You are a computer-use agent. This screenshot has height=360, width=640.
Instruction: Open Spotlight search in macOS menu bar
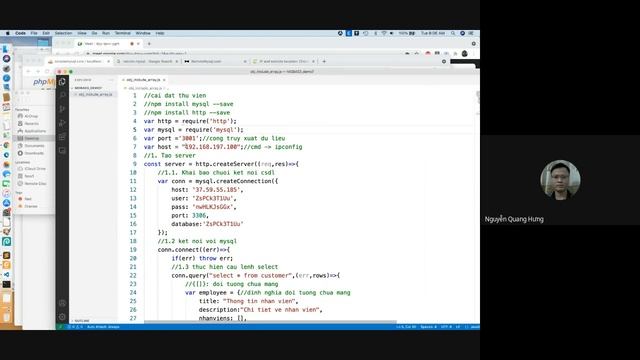453,33
